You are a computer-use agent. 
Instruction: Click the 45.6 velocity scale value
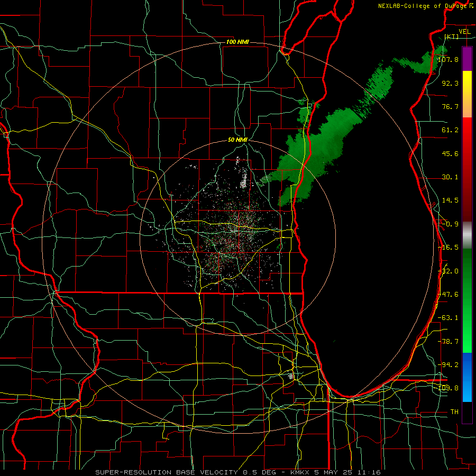click(450, 153)
